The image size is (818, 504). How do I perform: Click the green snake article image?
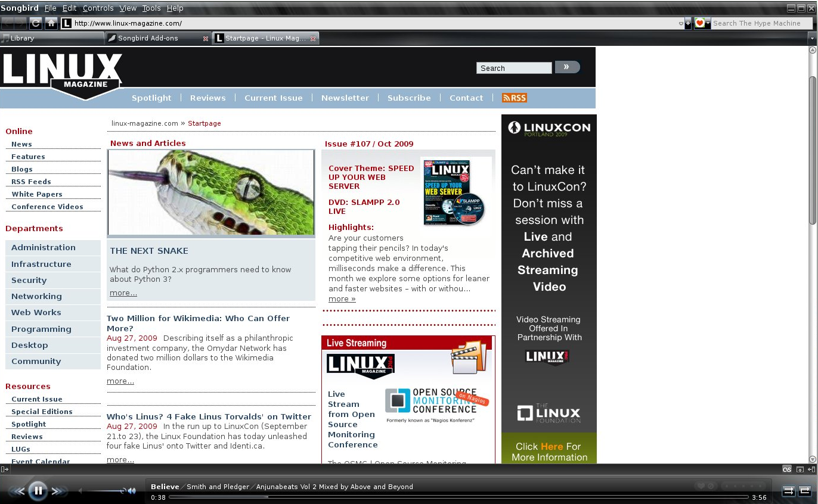(x=211, y=192)
